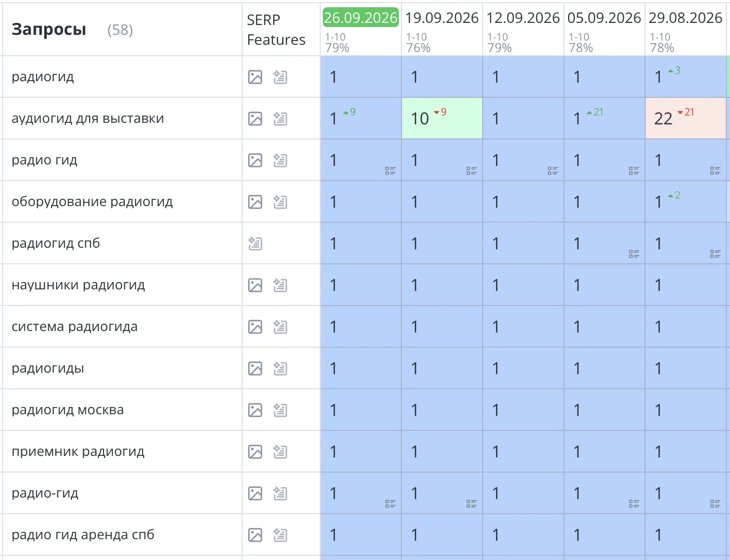
Task: Click AI snippet icon for радио-гид row
Action: (x=280, y=493)
